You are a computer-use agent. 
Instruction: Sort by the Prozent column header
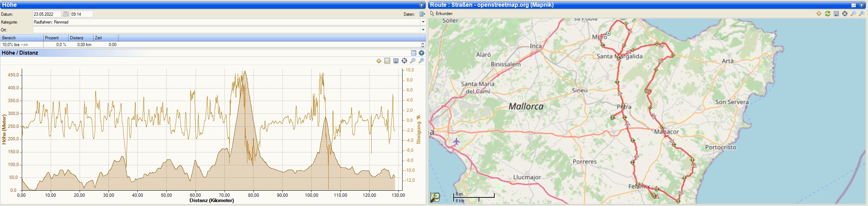(56, 38)
